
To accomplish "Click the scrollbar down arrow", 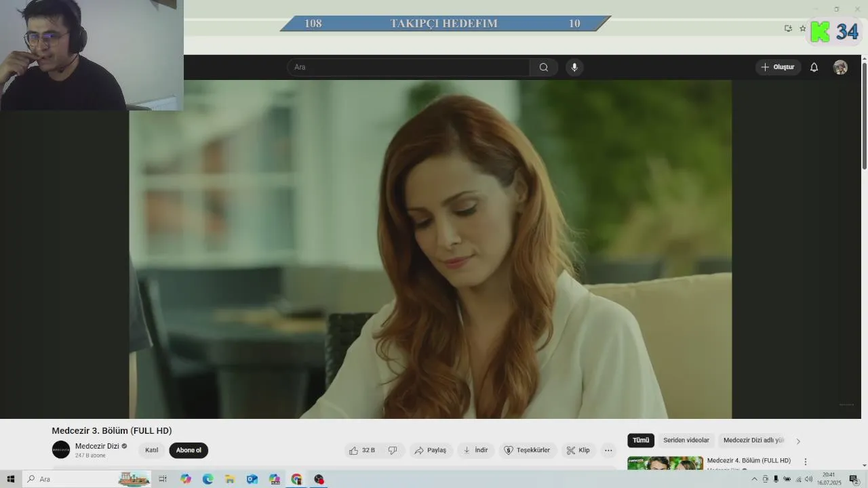I will point(864,465).
